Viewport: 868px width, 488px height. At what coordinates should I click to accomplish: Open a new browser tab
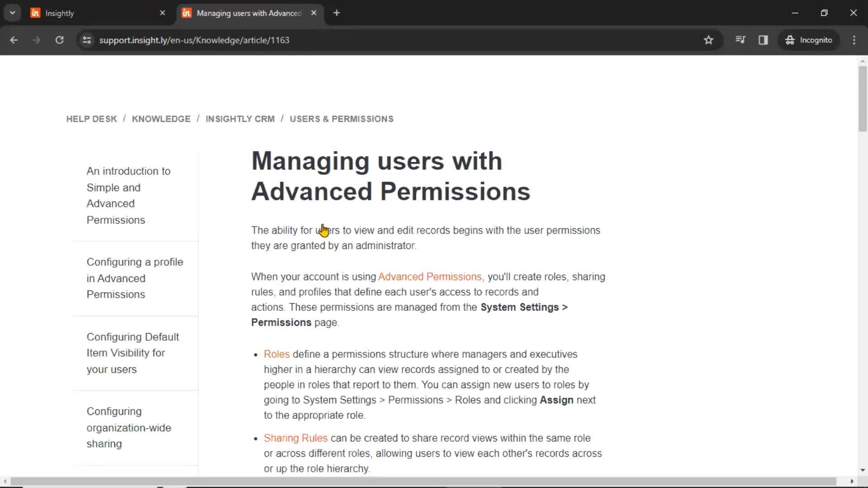coord(336,13)
